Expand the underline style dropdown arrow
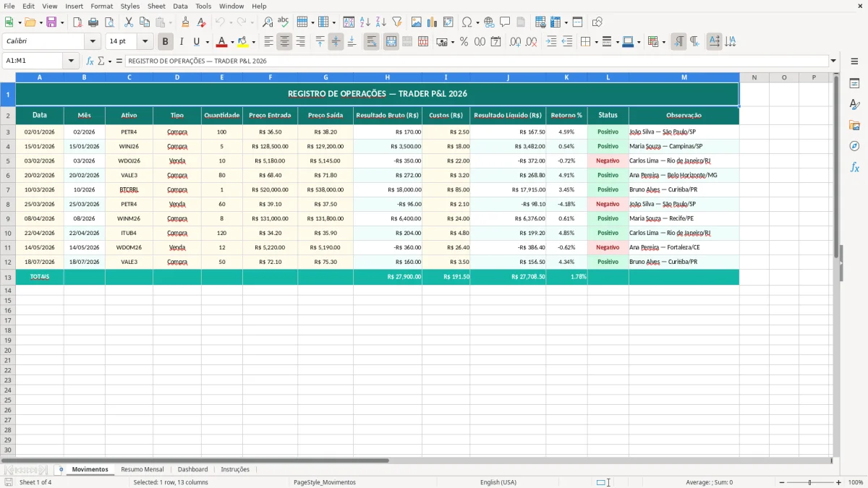This screenshot has height=488, width=868. pyautogui.click(x=207, y=42)
